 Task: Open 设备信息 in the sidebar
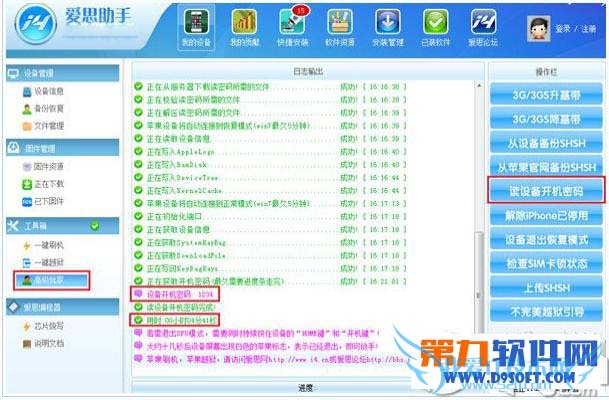point(43,91)
